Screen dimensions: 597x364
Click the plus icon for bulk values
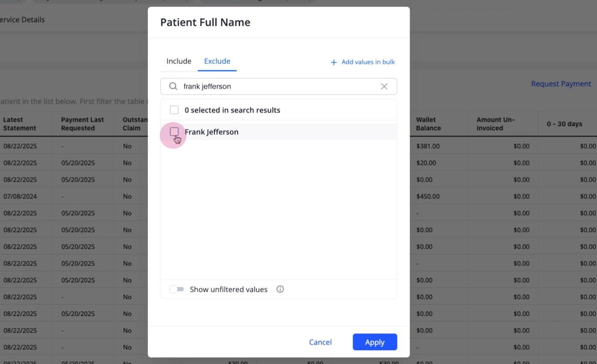[x=334, y=62]
